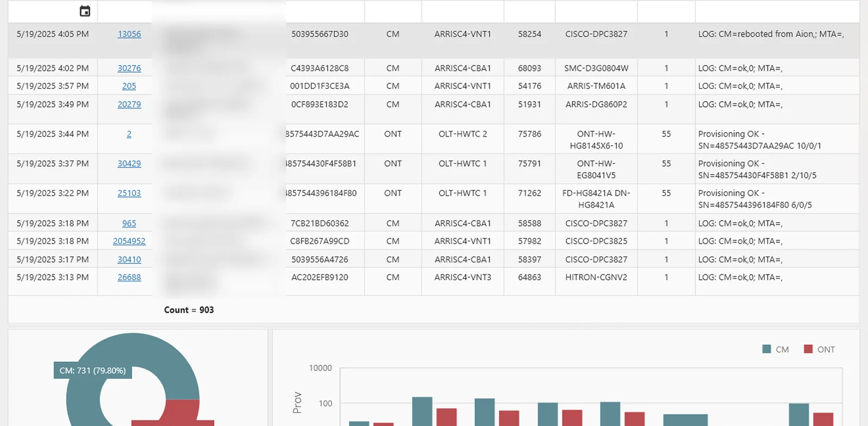Select MAC address 503955667D30
868x426 pixels.
(x=320, y=34)
